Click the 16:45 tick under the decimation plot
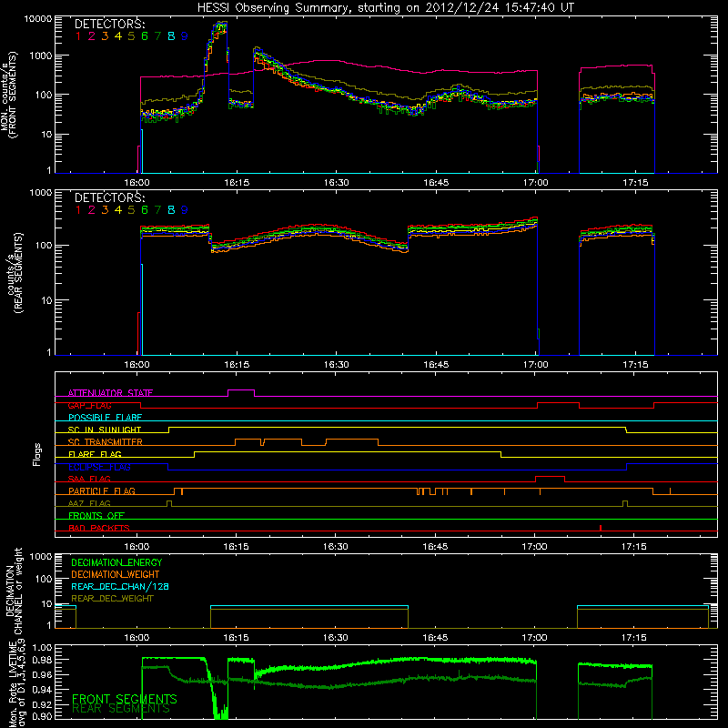728x728 pixels. 435,638
